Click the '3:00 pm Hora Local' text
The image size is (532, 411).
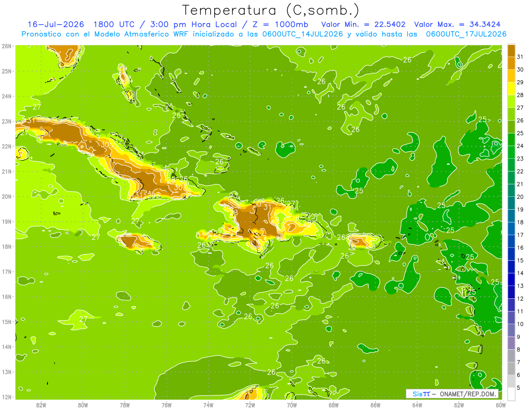click(194, 24)
